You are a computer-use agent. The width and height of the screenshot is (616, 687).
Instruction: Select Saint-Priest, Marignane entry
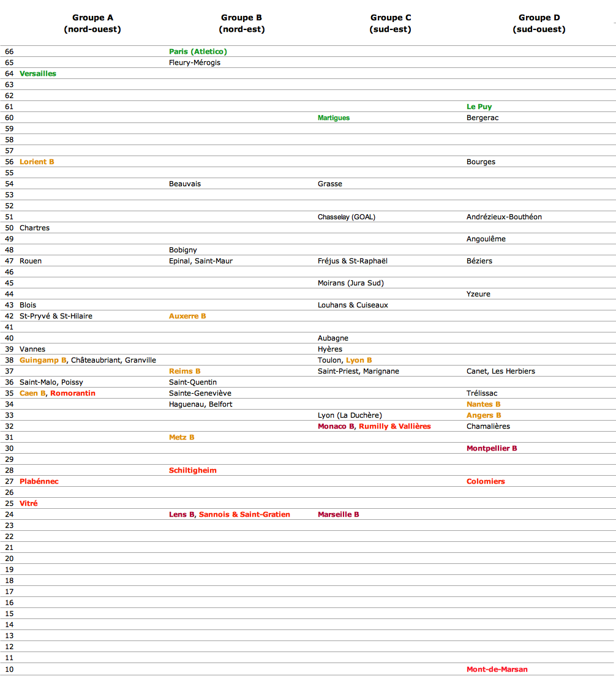[358, 371]
